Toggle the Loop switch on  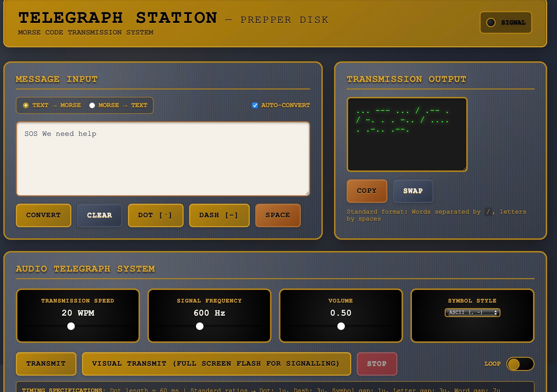(520, 364)
